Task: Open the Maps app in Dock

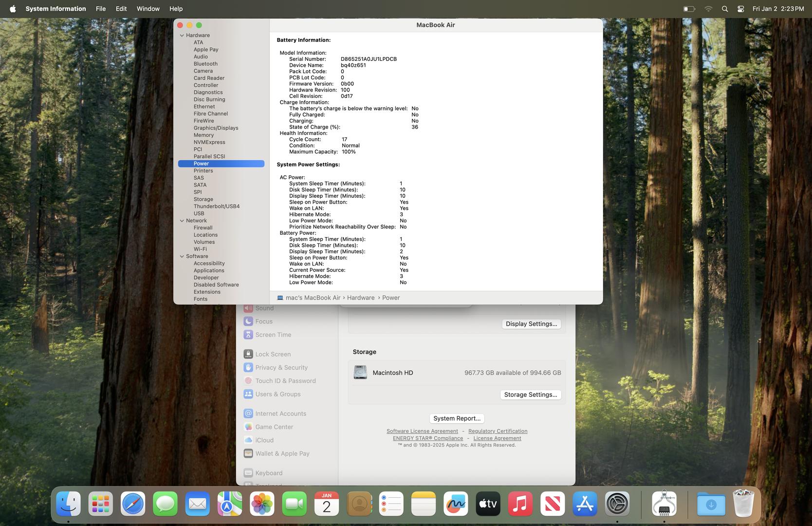Action: click(x=230, y=504)
